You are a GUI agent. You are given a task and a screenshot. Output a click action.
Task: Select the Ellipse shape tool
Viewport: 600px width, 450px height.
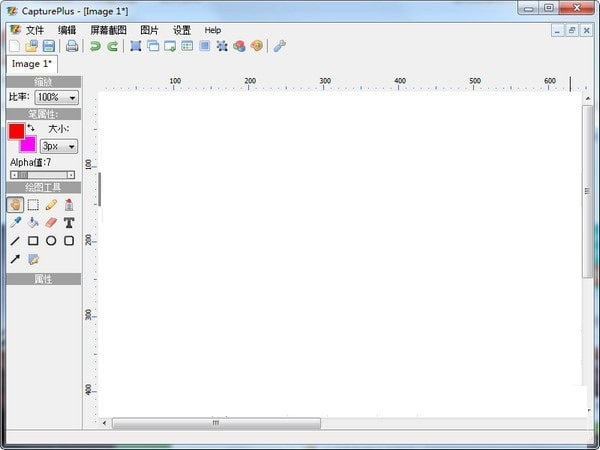(x=51, y=241)
